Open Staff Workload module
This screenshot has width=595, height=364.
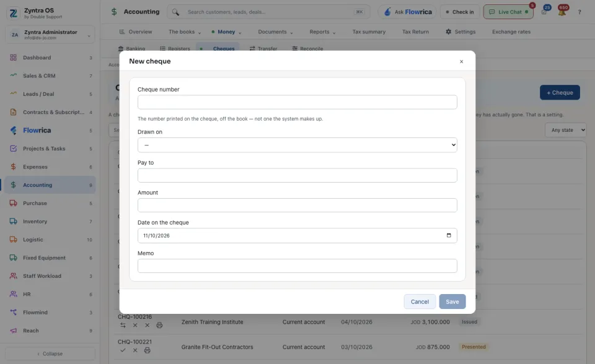click(x=50, y=276)
